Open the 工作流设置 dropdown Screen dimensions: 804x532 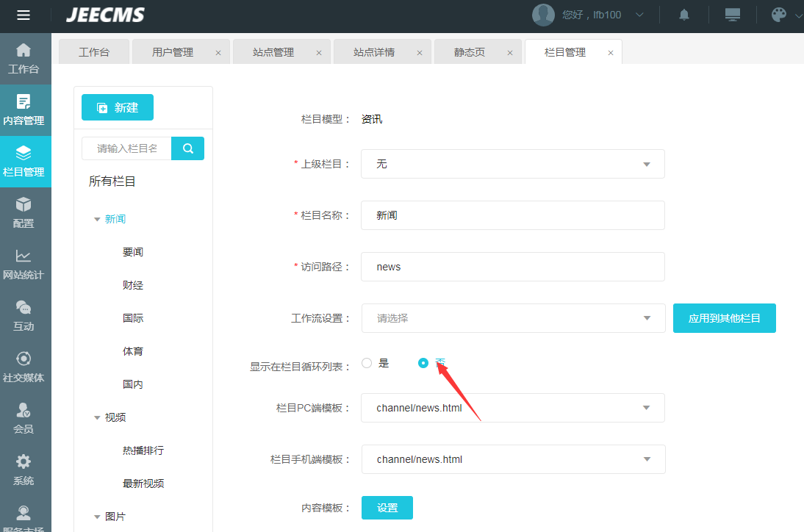(513, 318)
